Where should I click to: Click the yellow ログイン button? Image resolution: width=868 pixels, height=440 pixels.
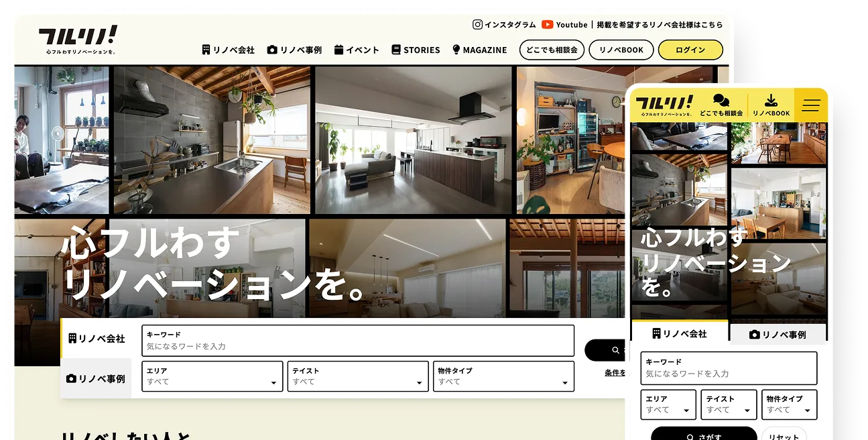point(690,50)
